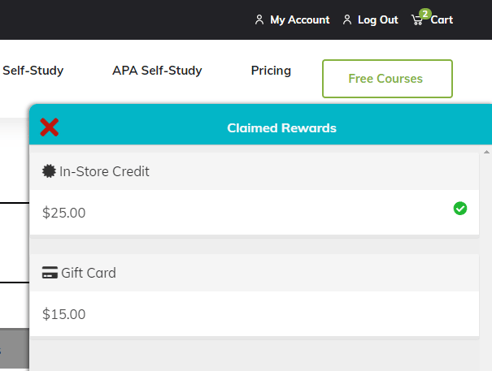Open the APA Self-Study menu item
Viewport: 492px width, 371px height.
[157, 71]
